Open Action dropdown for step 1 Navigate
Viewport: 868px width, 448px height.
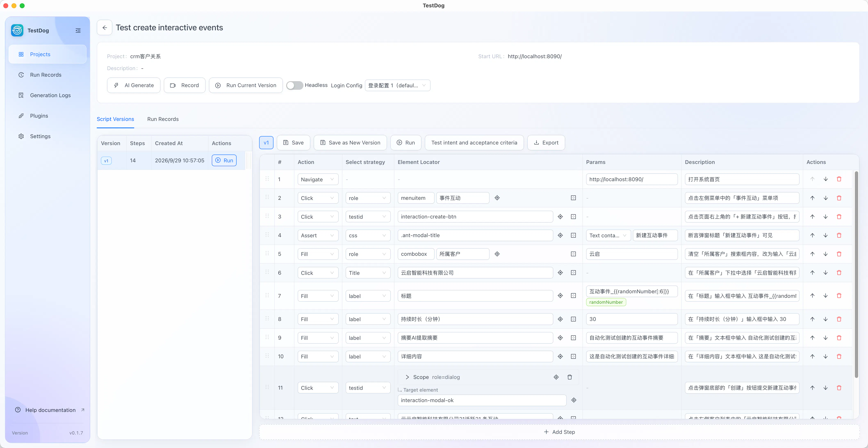coord(318,180)
